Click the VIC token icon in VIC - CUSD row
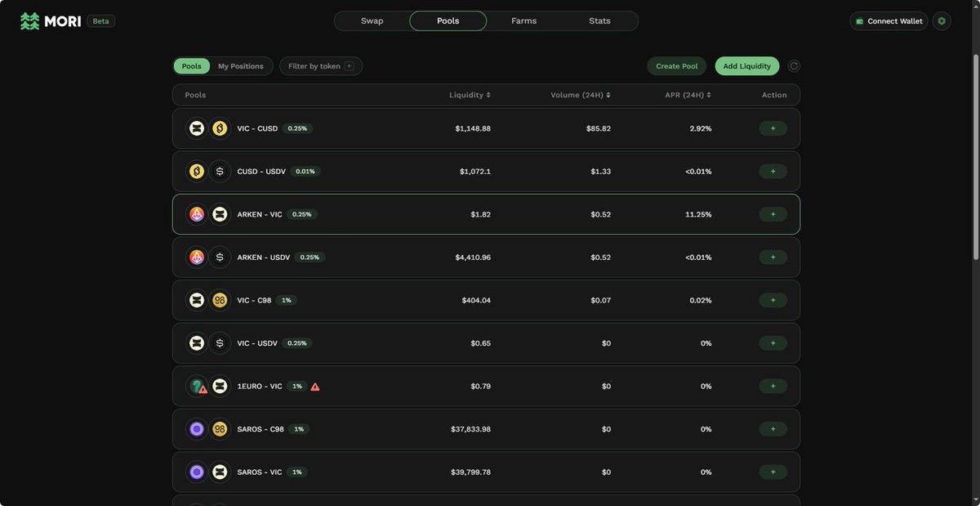Image resolution: width=980 pixels, height=506 pixels. tap(197, 128)
